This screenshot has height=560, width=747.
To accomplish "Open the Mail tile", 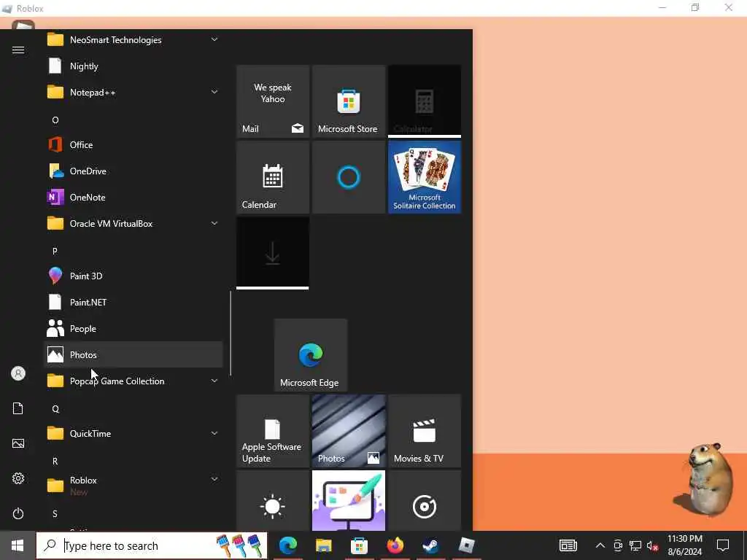I will pyautogui.click(x=273, y=101).
